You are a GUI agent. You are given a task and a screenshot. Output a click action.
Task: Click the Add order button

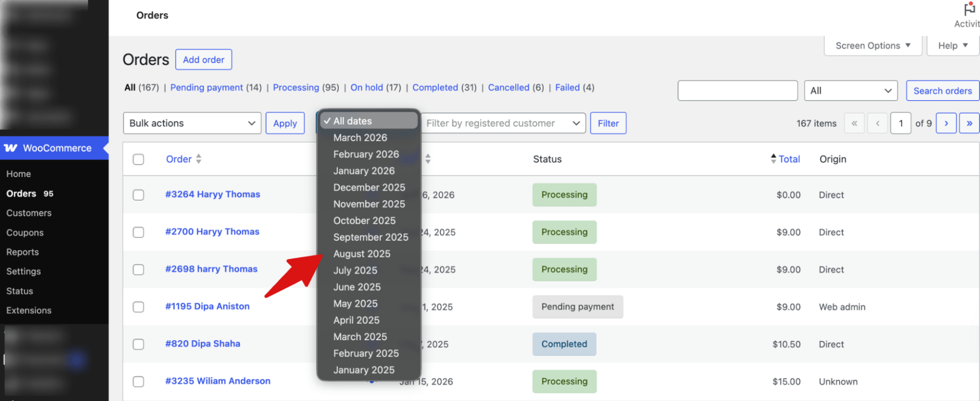pyautogui.click(x=203, y=60)
